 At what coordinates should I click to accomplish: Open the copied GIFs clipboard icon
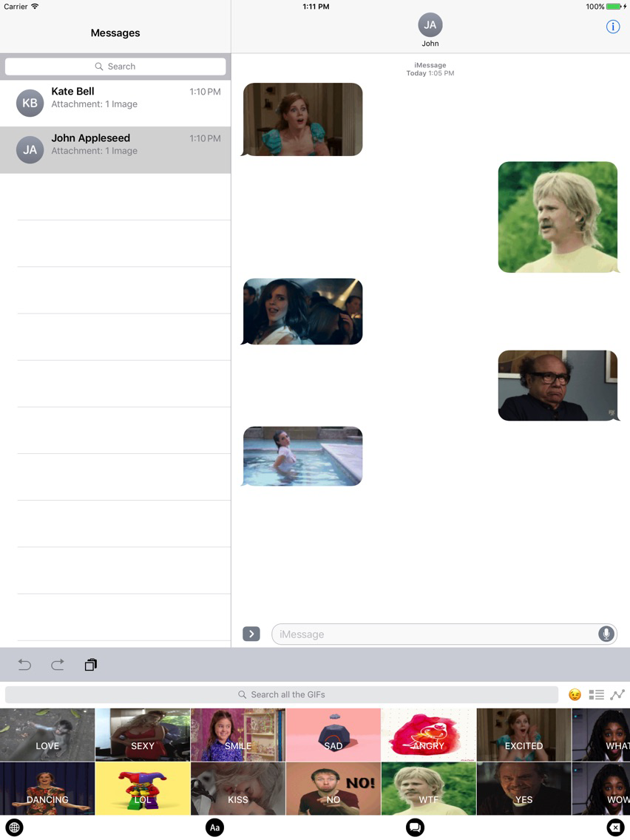tap(90, 664)
